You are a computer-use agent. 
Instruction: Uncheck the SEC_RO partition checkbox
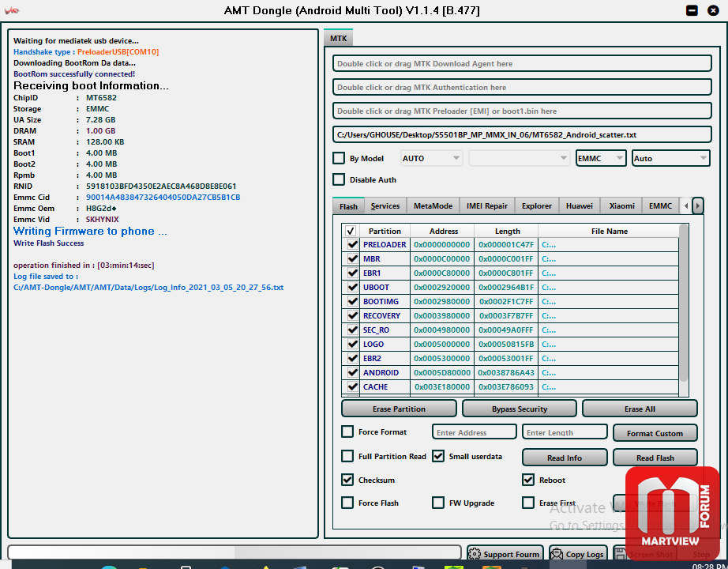(352, 330)
